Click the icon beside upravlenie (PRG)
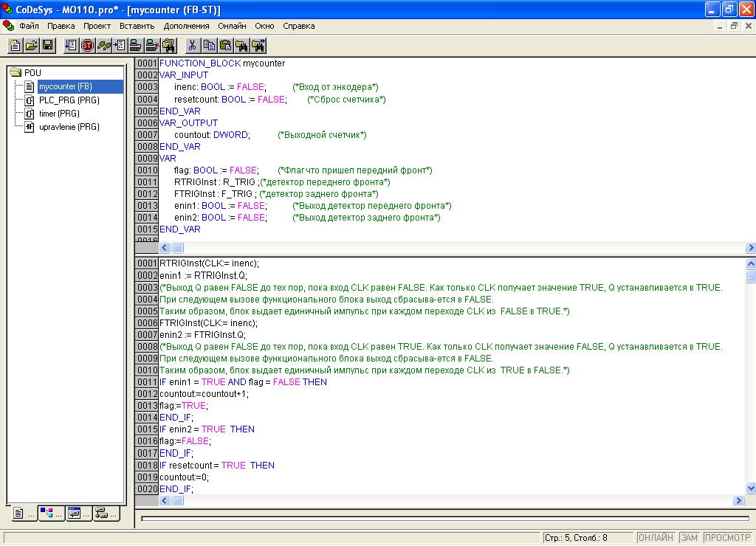The height and width of the screenshot is (546, 756). (x=30, y=127)
